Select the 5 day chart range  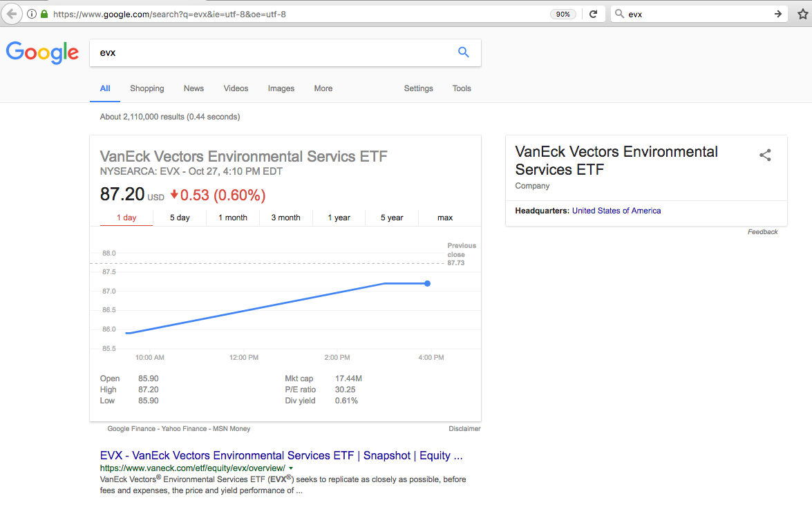pos(180,218)
